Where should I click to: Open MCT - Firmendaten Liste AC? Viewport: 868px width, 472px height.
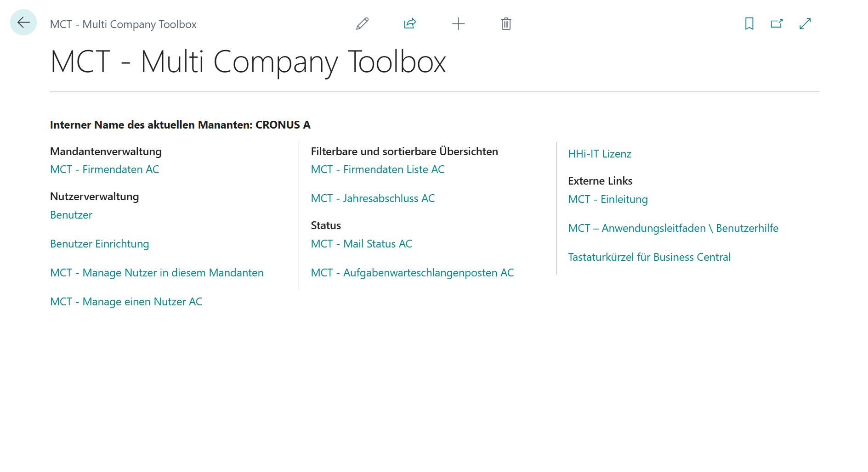(x=378, y=169)
